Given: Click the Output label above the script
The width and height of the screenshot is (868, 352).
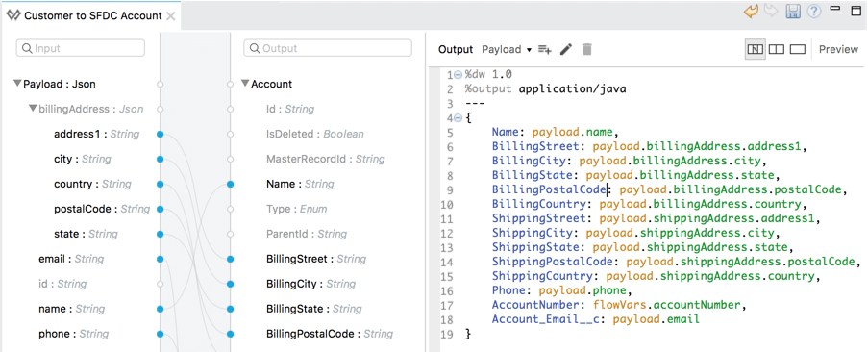Looking at the screenshot, I should 456,49.
